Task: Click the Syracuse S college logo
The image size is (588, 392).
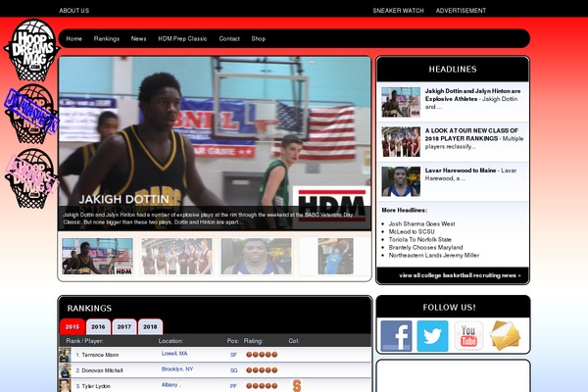Action: 297,385
